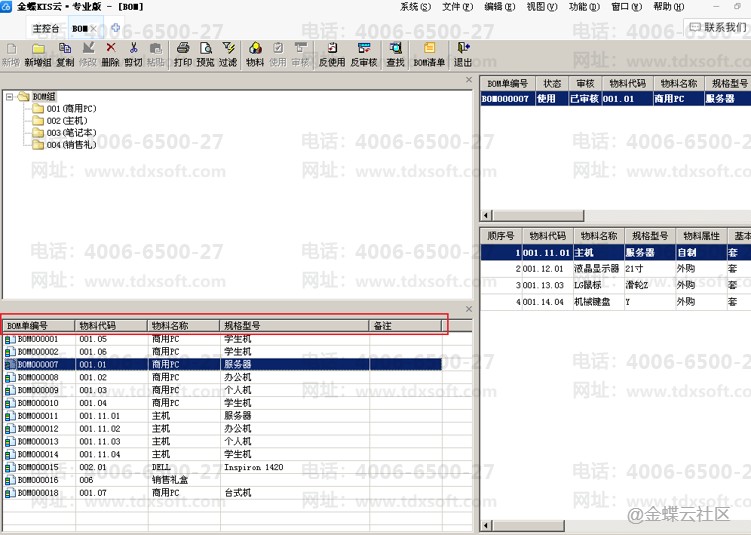Screen dimensions: 751x535
Task: Select the 002 (主机) folder in the tree
Action: pos(60,121)
